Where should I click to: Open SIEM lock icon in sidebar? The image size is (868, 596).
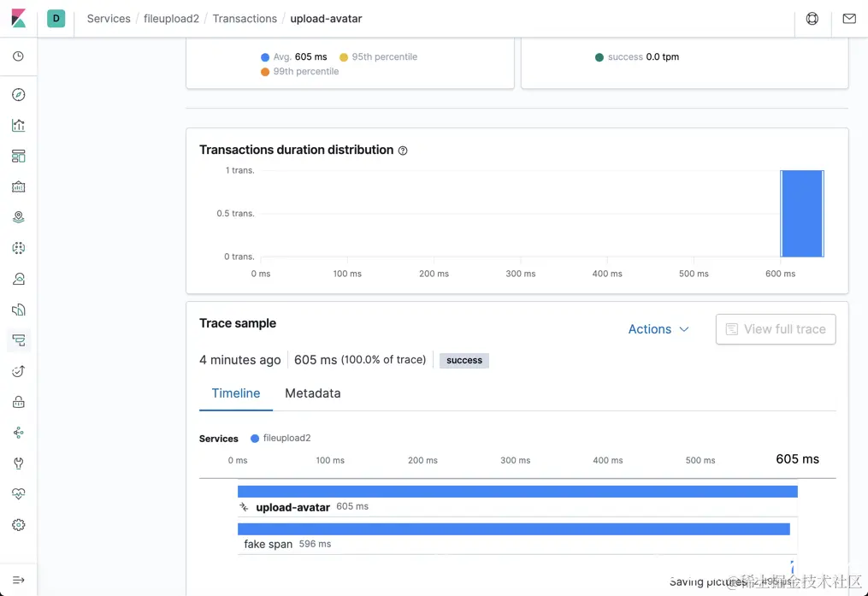point(18,402)
